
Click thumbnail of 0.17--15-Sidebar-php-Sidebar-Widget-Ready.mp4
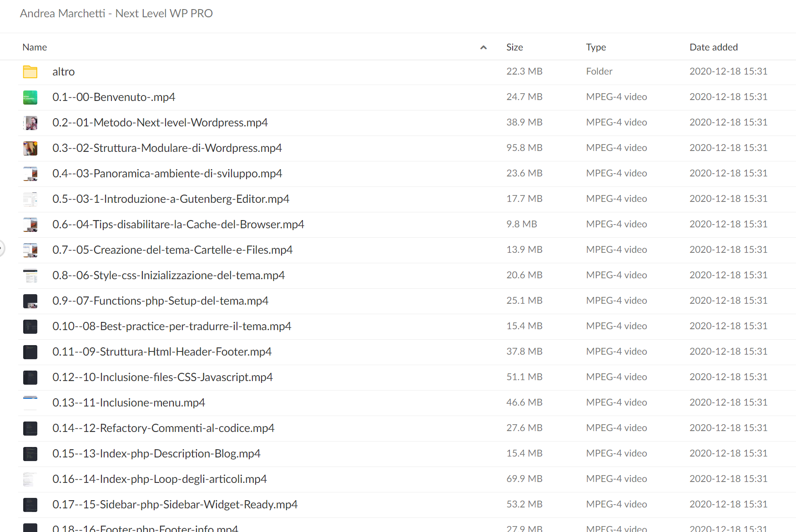tap(30, 505)
